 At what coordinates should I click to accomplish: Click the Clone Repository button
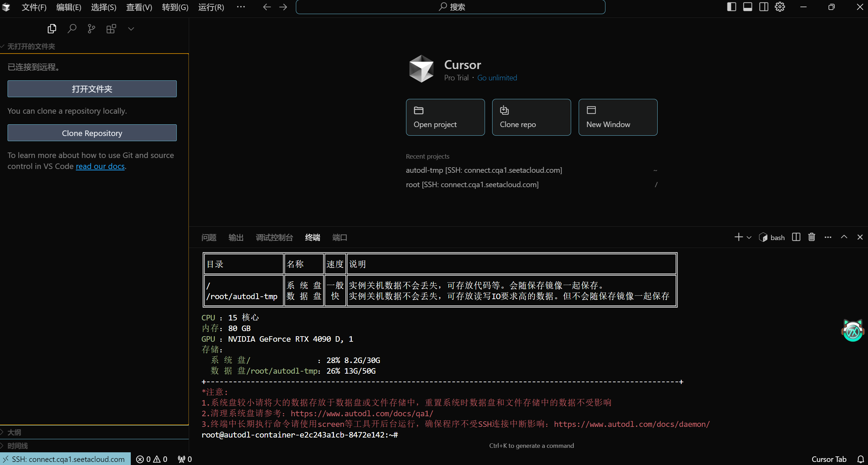point(92,133)
